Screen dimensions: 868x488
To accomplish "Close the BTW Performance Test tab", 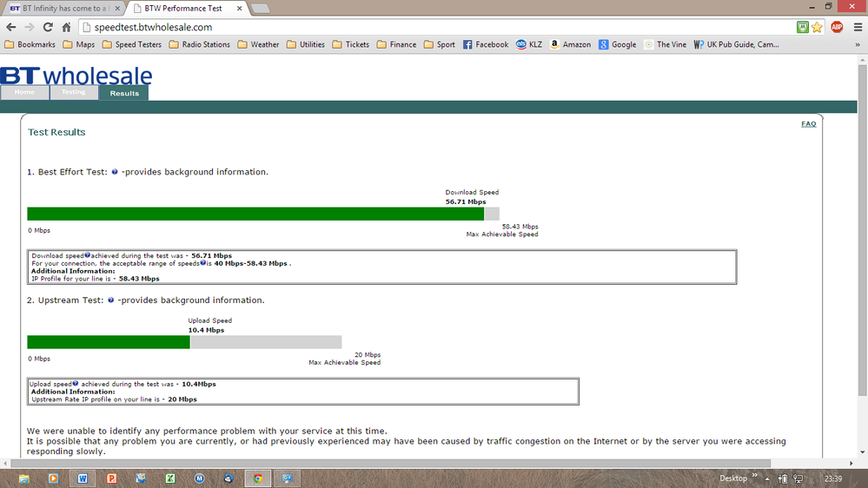I will click(239, 9).
